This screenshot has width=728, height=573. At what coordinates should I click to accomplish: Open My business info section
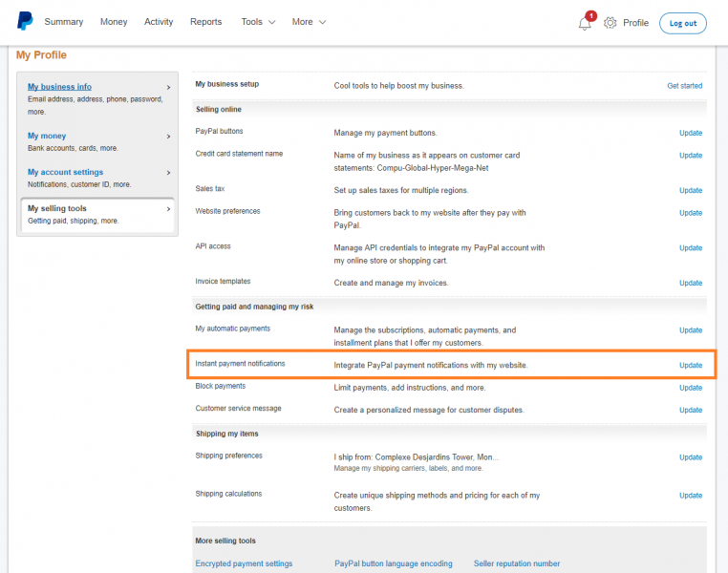tap(59, 87)
